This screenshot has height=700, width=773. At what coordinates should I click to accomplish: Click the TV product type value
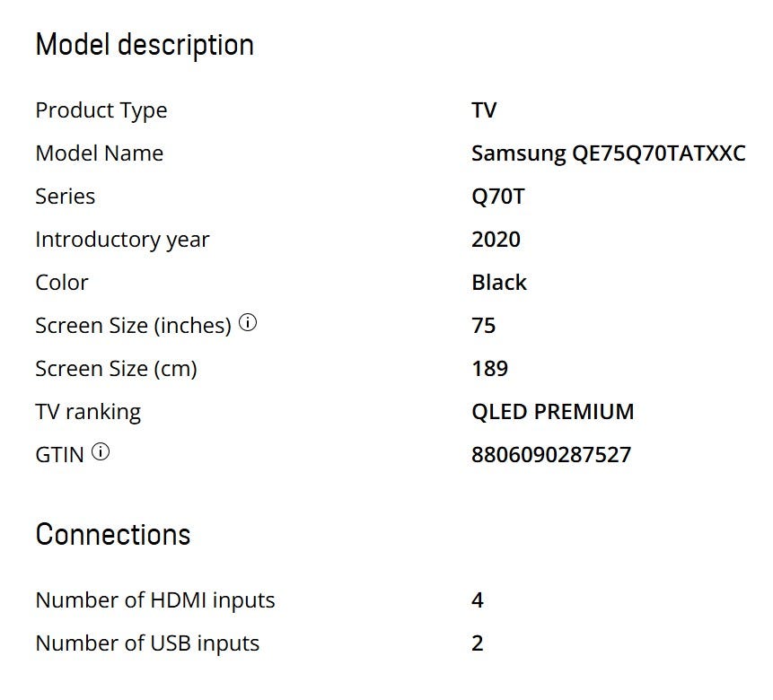pyautogui.click(x=484, y=110)
